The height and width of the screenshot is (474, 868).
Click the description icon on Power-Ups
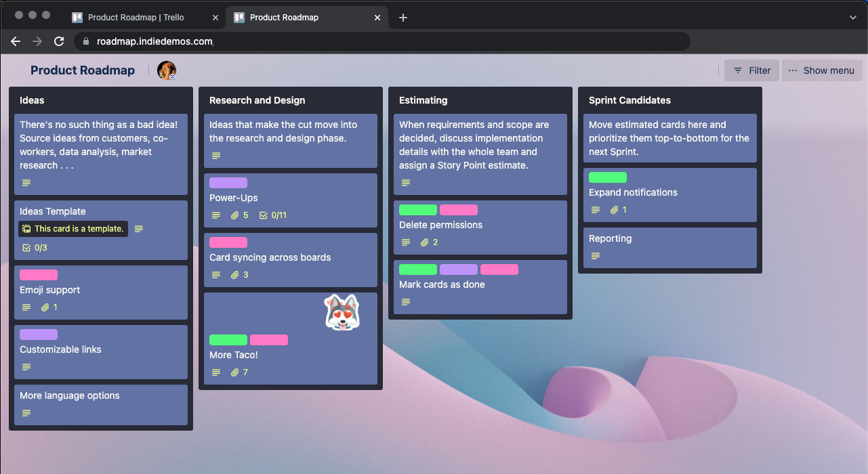[216, 215]
